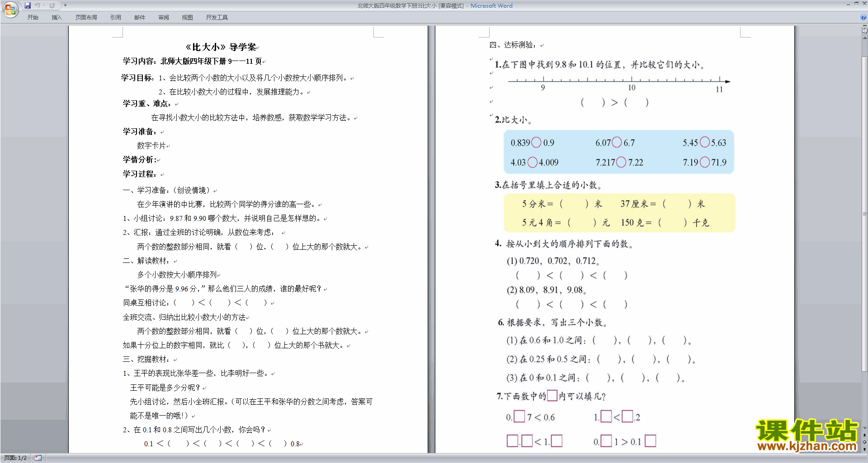Open the undo history dropdown arrow
The width and height of the screenshot is (868, 463).
tap(44, 5)
